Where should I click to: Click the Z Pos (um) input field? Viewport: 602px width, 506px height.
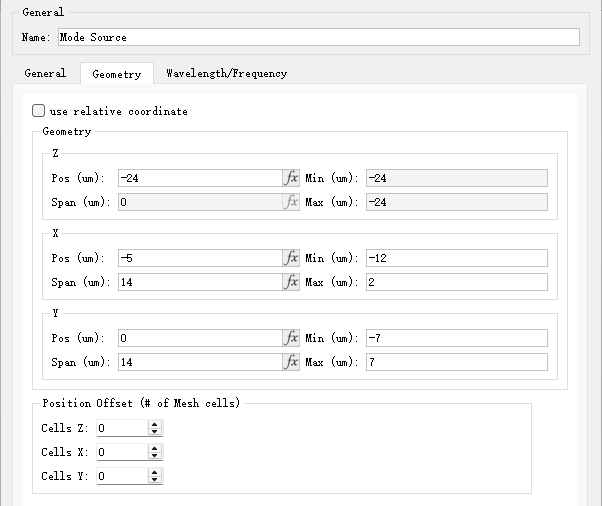tap(200, 178)
